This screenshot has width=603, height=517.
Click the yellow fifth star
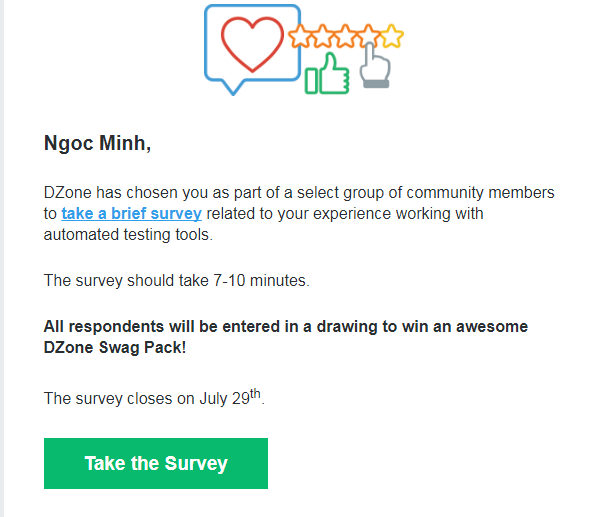pyautogui.click(x=392, y=36)
